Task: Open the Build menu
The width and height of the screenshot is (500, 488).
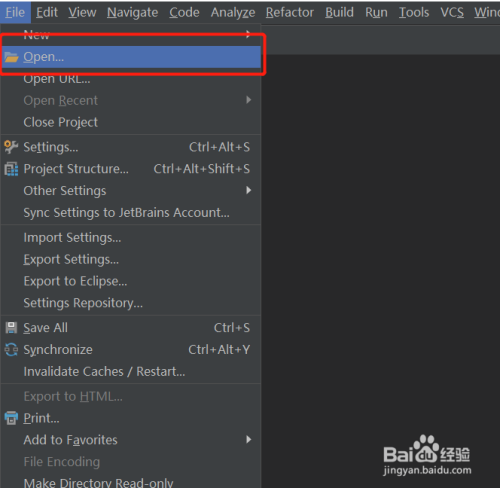Action: [339, 12]
